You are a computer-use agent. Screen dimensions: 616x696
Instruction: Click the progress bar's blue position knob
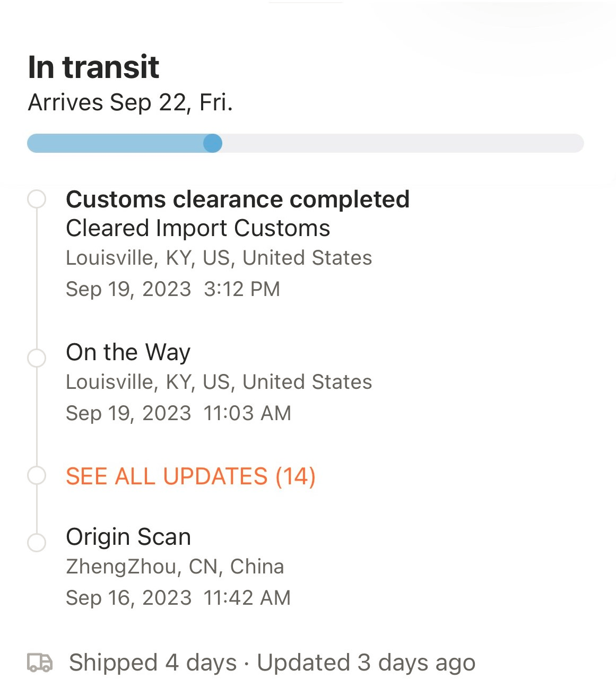[213, 143]
